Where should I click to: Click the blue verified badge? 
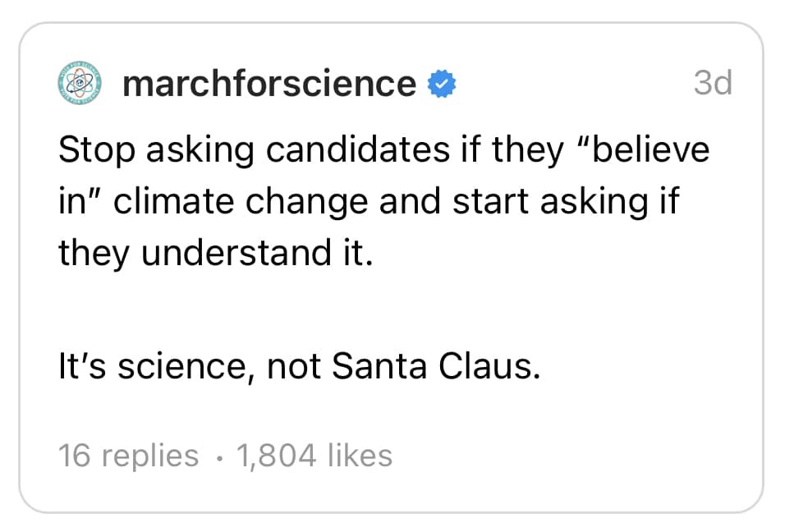443,84
